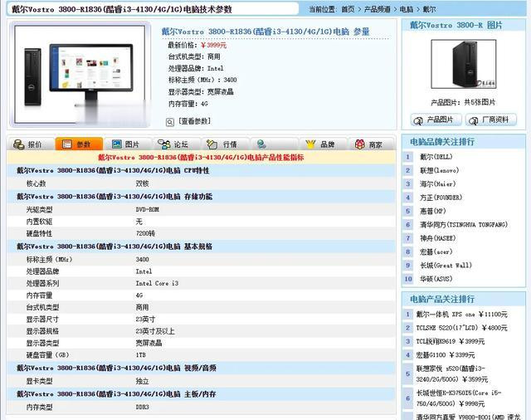Screen dimensions: 531x420
Task: Open the large Dell desktop with monitor image
Action: coord(80,75)
